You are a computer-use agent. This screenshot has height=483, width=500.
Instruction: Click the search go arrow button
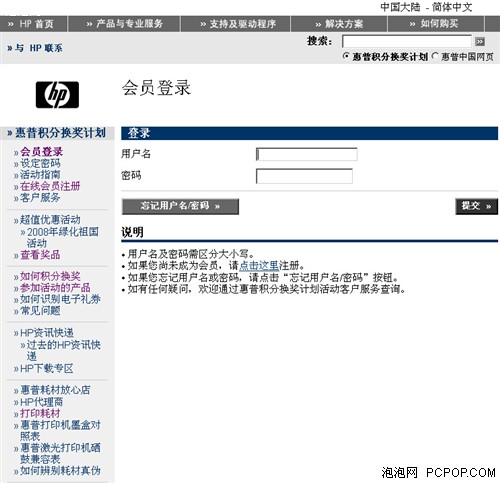480,42
